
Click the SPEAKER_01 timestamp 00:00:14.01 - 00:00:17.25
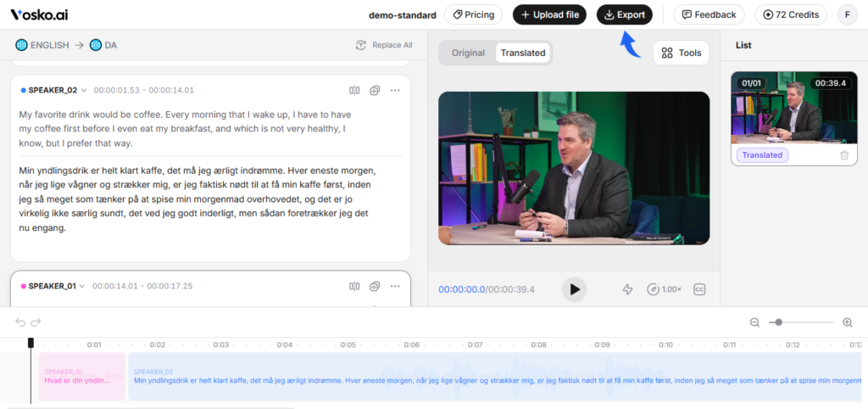142,287
